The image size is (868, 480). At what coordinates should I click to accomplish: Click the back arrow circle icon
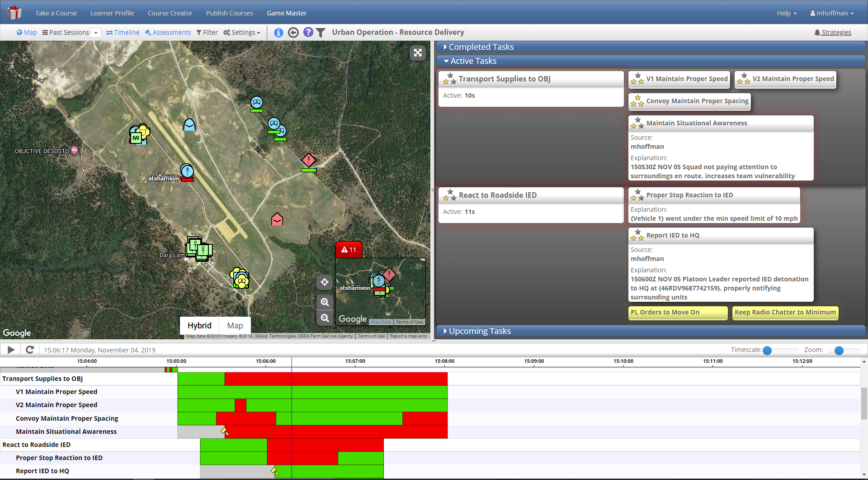(x=293, y=33)
